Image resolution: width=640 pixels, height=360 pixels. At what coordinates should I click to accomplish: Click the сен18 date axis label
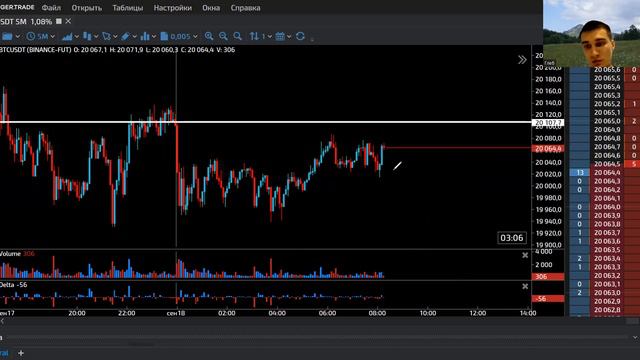[176, 313]
